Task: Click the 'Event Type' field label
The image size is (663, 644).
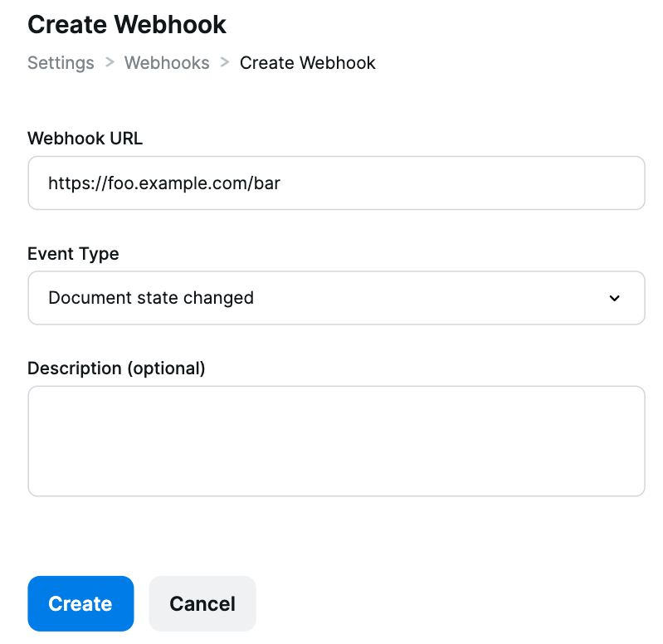Action: coord(73,254)
